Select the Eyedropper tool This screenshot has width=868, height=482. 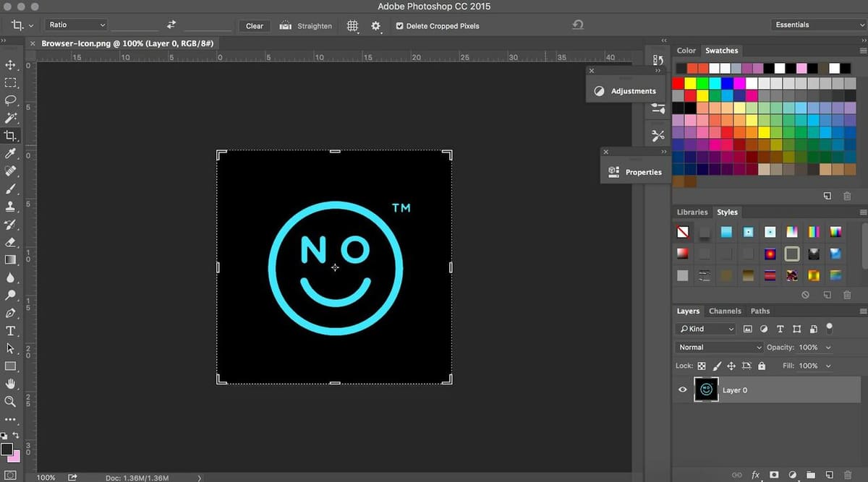pos(10,153)
